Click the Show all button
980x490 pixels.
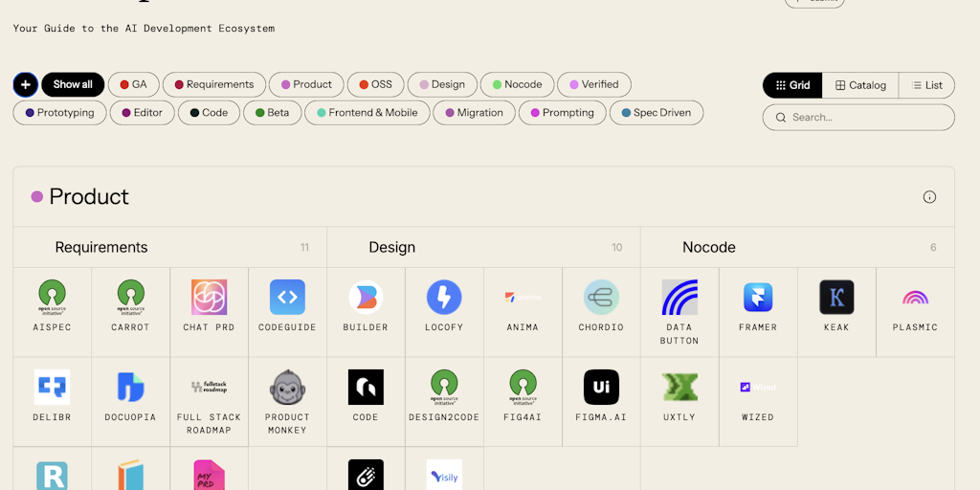73,84
